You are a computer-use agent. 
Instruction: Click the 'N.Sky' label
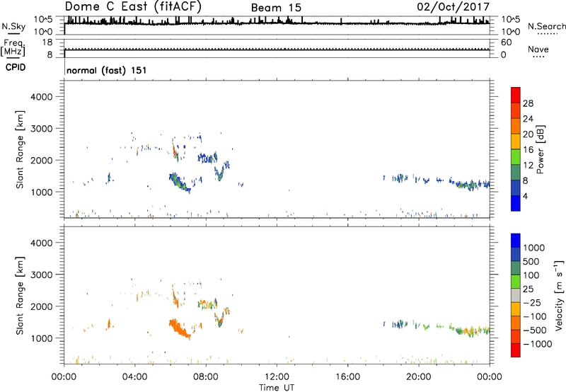(x=13, y=26)
